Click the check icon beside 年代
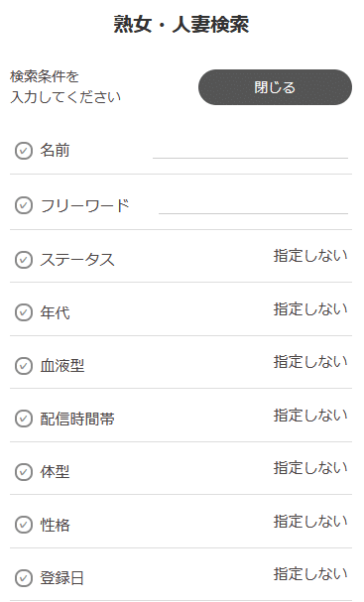364x602 pixels. click(24, 312)
